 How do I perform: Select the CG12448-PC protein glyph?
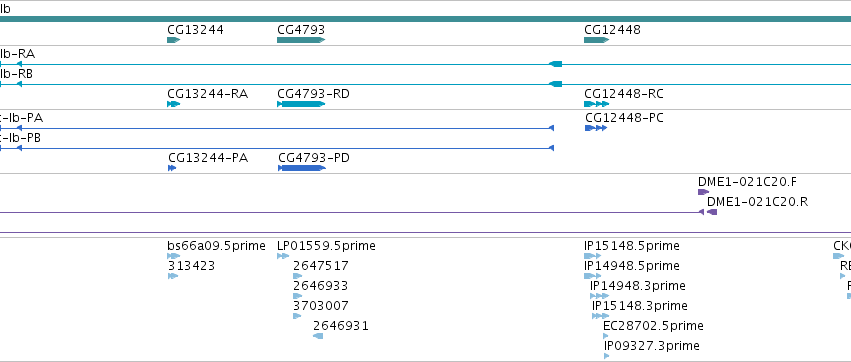596,128
